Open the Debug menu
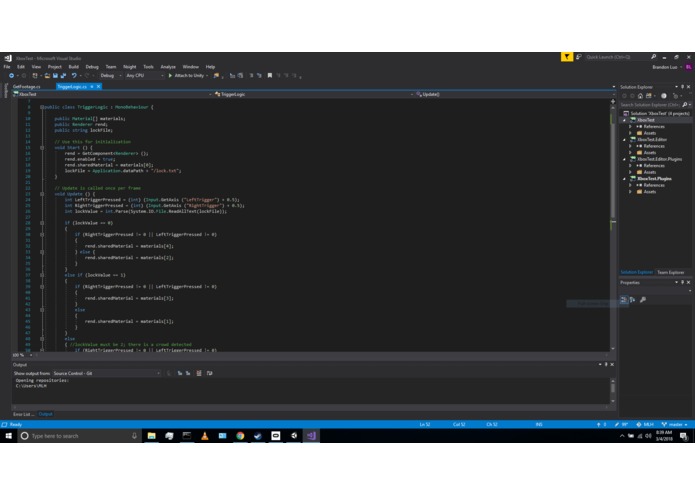This screenshot has width=695, height=494. [x=92, y=67]
